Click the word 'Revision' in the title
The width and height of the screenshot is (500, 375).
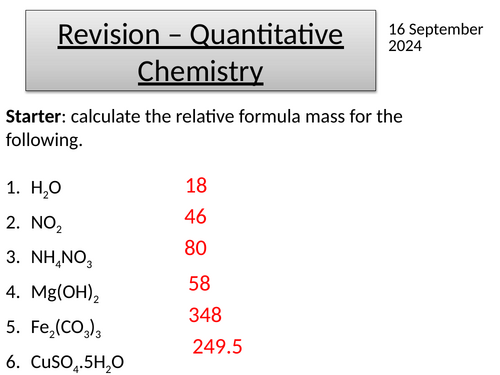coord(109,34)
